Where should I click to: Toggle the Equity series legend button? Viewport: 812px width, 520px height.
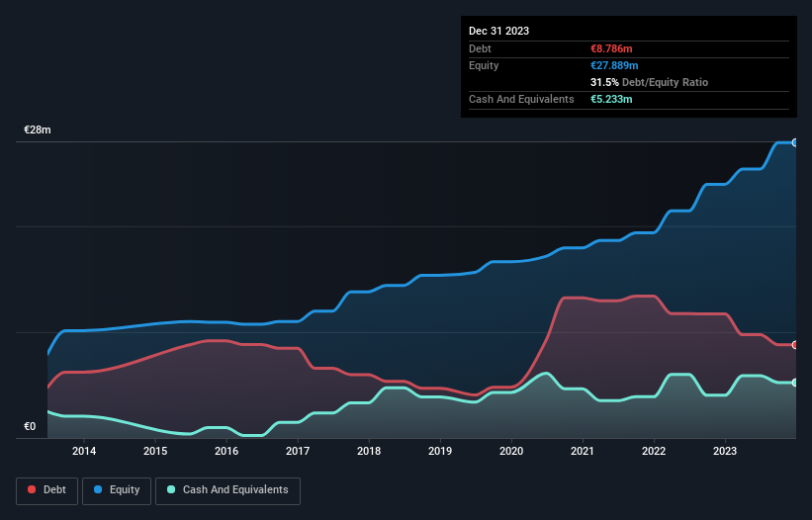[x=117, y=490]
